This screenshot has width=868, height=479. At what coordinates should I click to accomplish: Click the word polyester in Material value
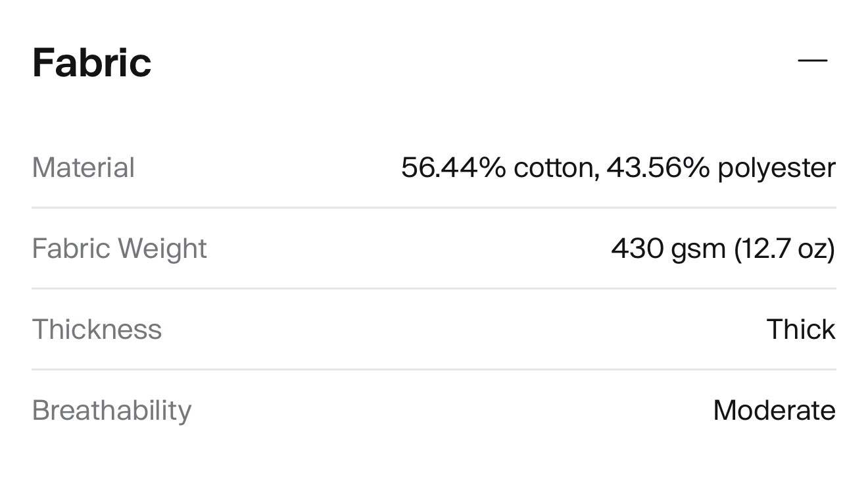(x=777, y=169)
